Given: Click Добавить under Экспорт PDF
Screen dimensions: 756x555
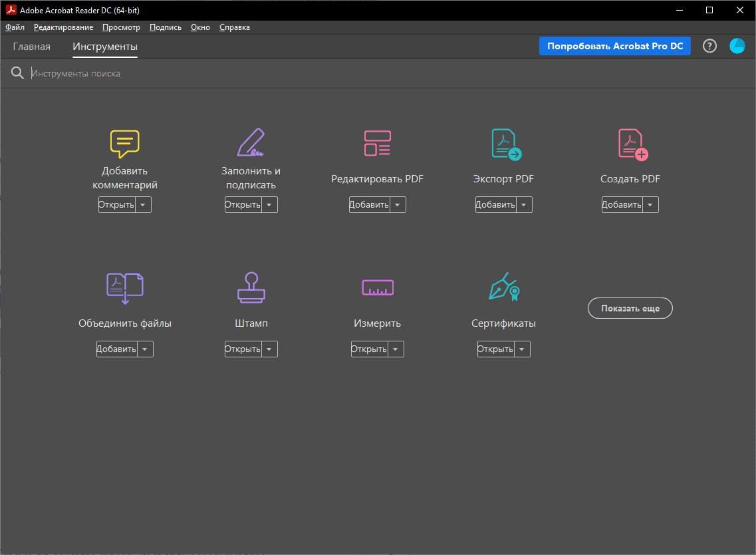Looking at the screenshot, I should point(495,204).
